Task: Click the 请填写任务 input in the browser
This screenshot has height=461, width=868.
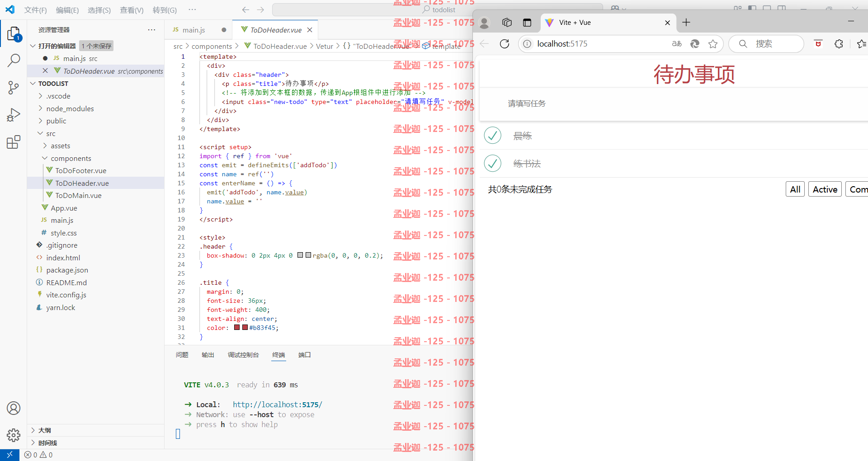Action: pyautogui.click(x=674, y=103)
